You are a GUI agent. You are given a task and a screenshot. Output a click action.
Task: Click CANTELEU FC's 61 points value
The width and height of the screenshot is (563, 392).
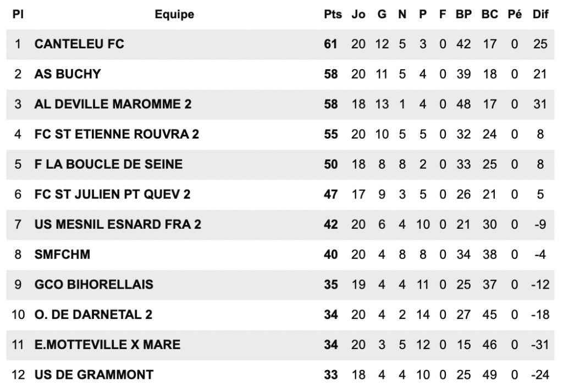330,44
